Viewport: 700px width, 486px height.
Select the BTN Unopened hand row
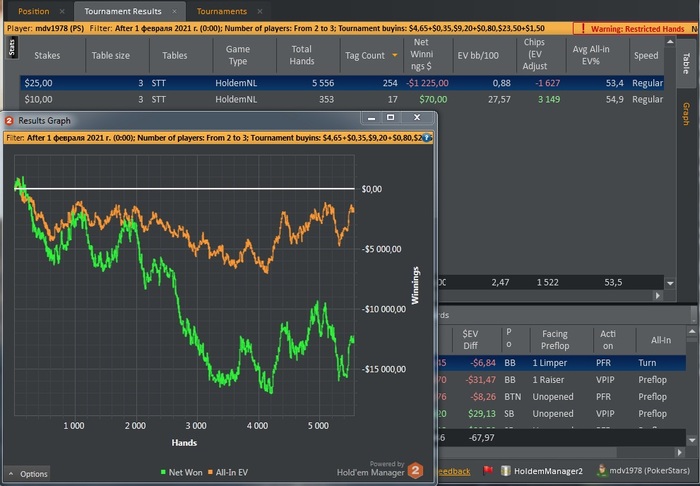coord(562,397)
